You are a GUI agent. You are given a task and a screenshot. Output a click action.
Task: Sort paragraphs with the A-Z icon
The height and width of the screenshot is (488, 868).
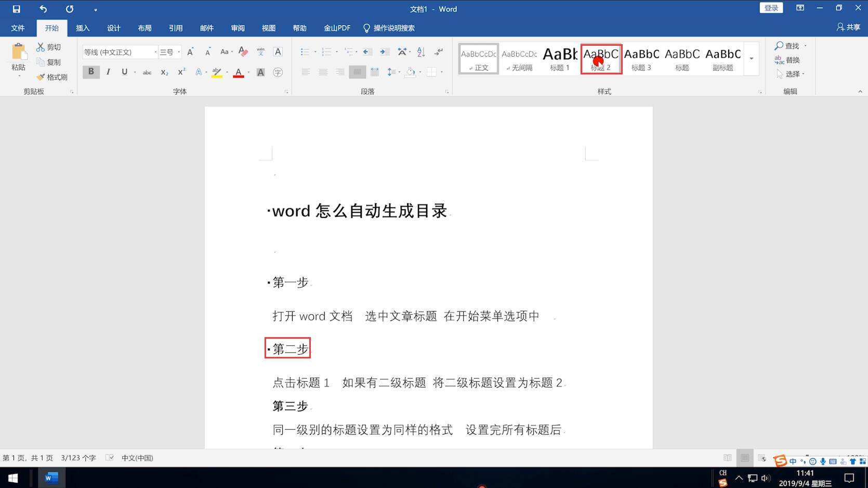(x=421, y=52)
